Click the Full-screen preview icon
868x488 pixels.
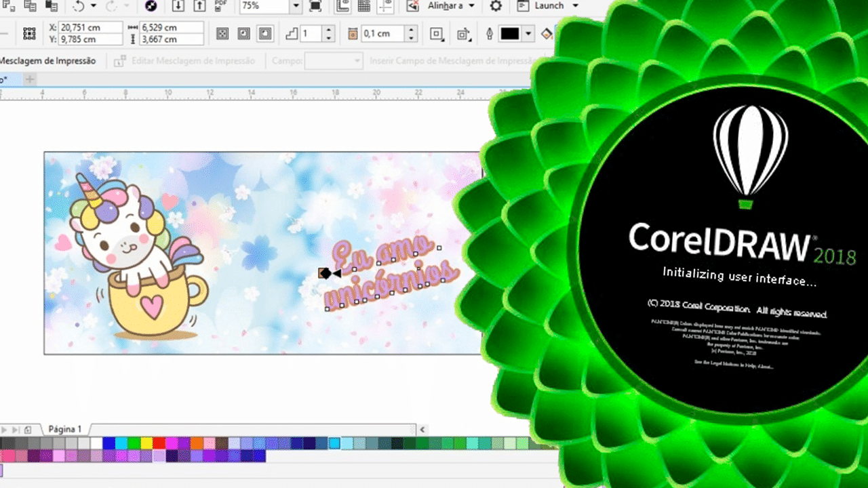coord(315,6)
